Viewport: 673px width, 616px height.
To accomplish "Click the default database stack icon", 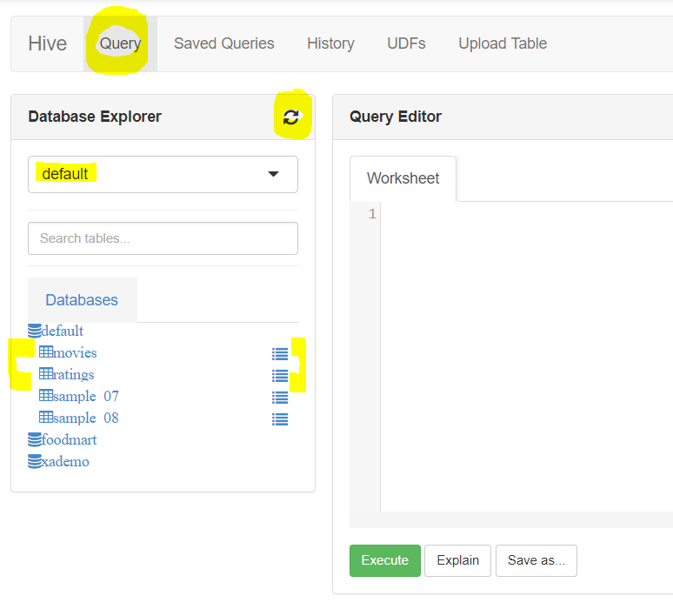I will (x=35, y=331).
